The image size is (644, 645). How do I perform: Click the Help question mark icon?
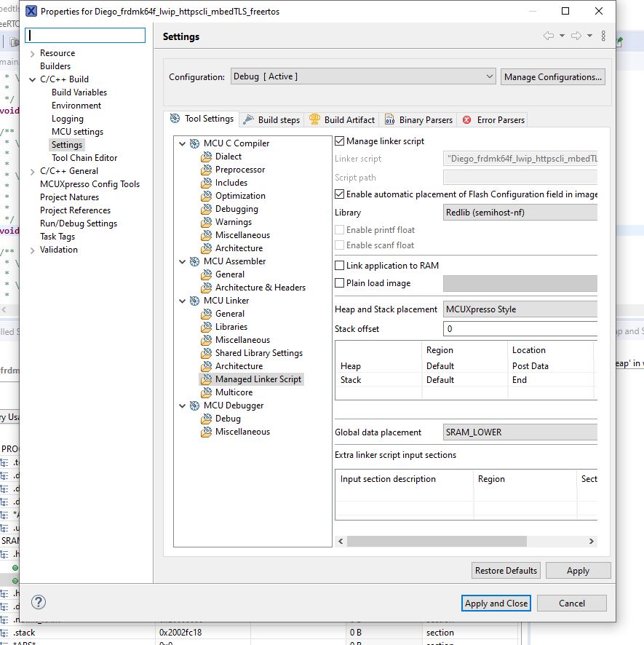(x=38, y=602)
